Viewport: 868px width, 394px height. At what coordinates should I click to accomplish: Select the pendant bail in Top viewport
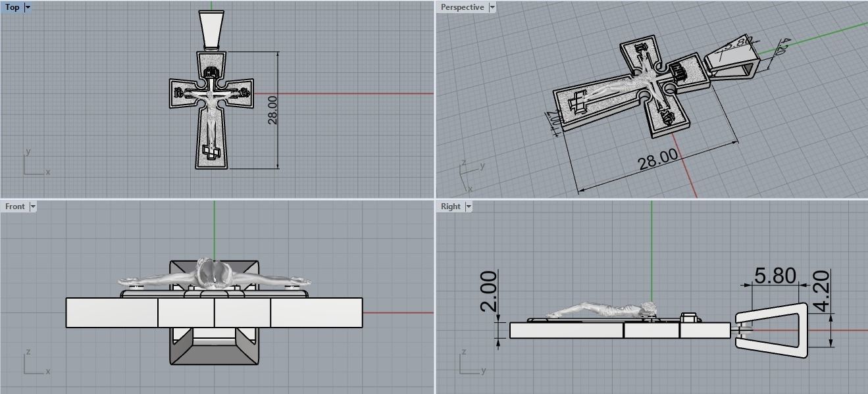pos(212,30)
